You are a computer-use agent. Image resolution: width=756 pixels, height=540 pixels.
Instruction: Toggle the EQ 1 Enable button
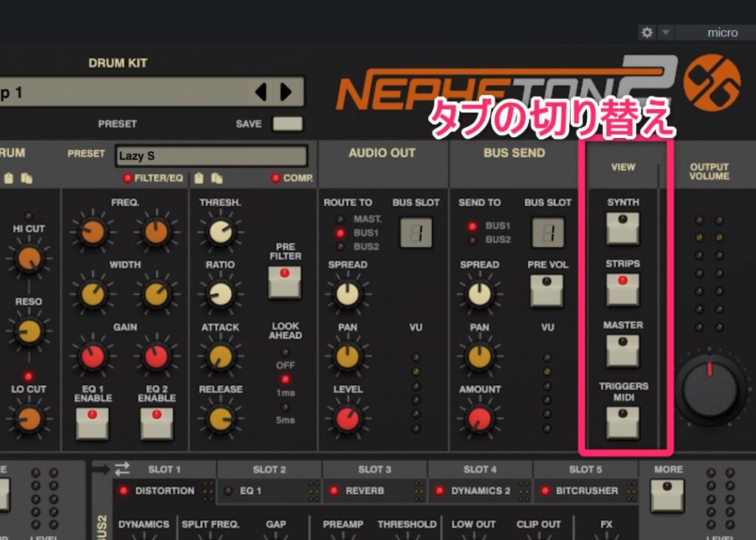pos(92,423)
